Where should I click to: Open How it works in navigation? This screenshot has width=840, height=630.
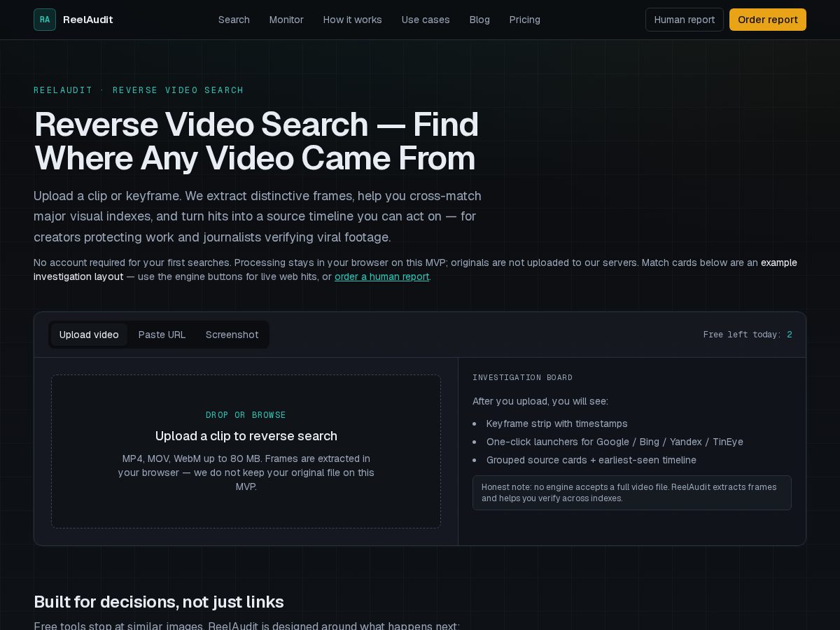coord(352,20)
